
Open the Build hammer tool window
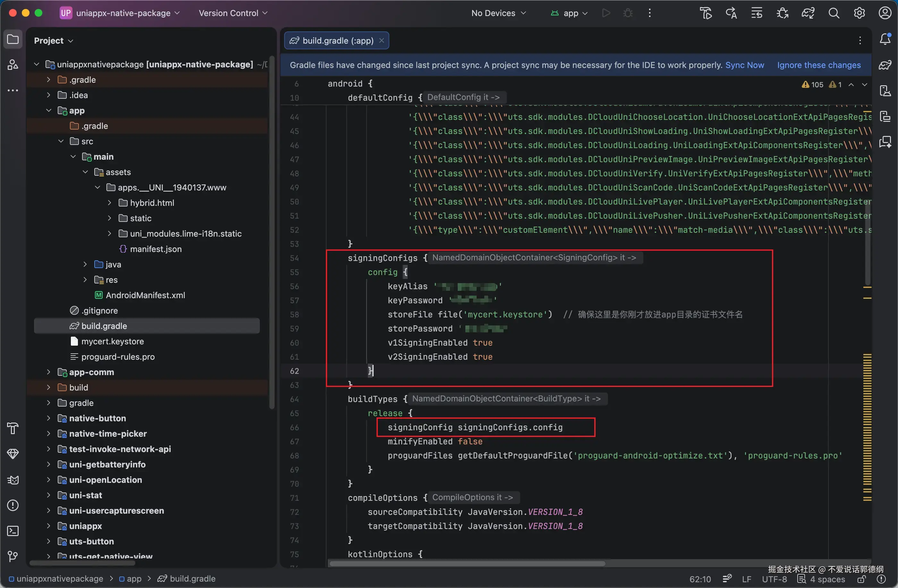point(13,428)
